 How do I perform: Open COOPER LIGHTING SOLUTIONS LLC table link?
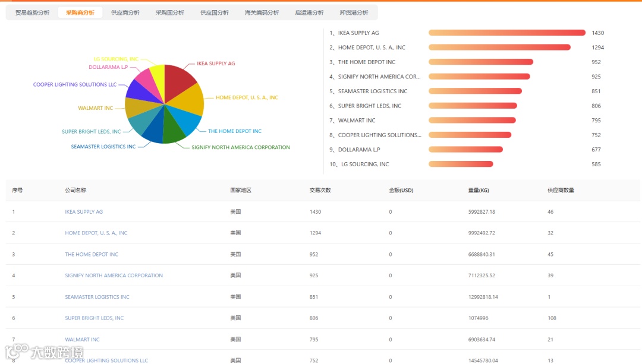click(x=106, y=360)
